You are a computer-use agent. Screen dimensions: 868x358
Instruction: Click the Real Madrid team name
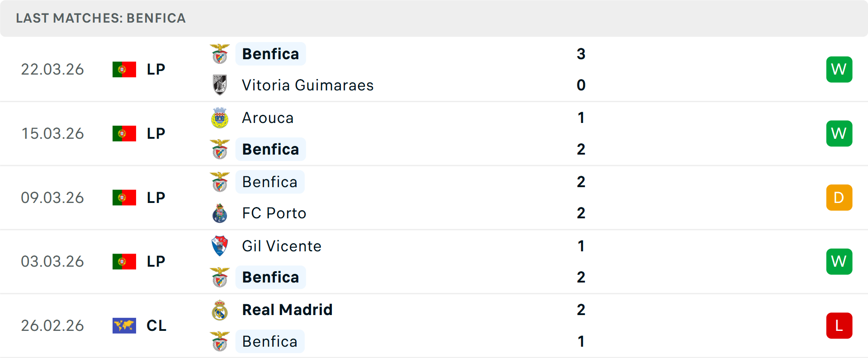pos(287,310)
